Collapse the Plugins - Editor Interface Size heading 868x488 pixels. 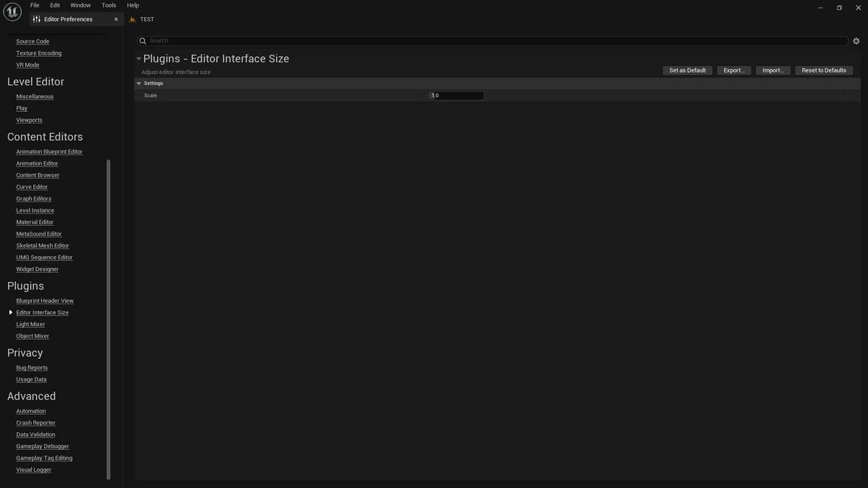pyautogui.click(x=138, y=59)
